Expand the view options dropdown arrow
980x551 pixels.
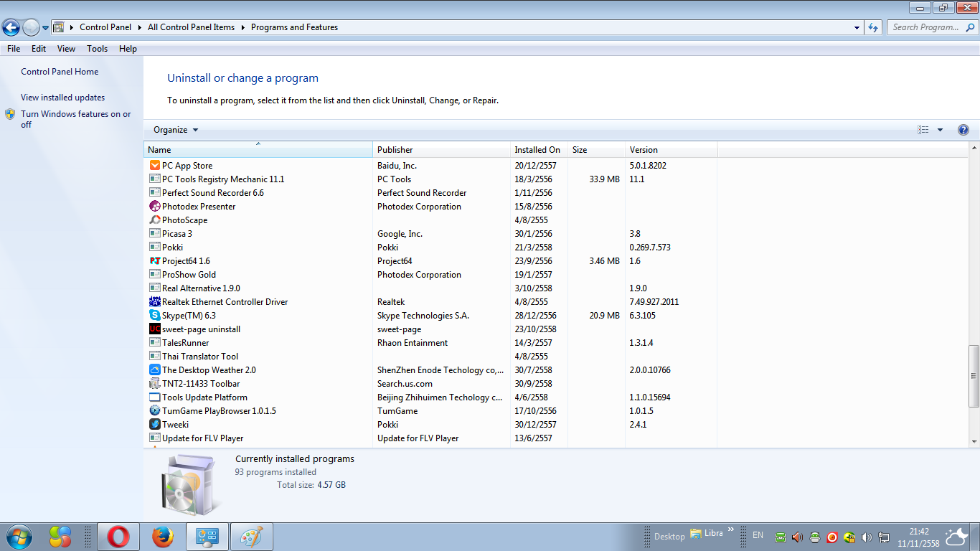click(940, 130)
